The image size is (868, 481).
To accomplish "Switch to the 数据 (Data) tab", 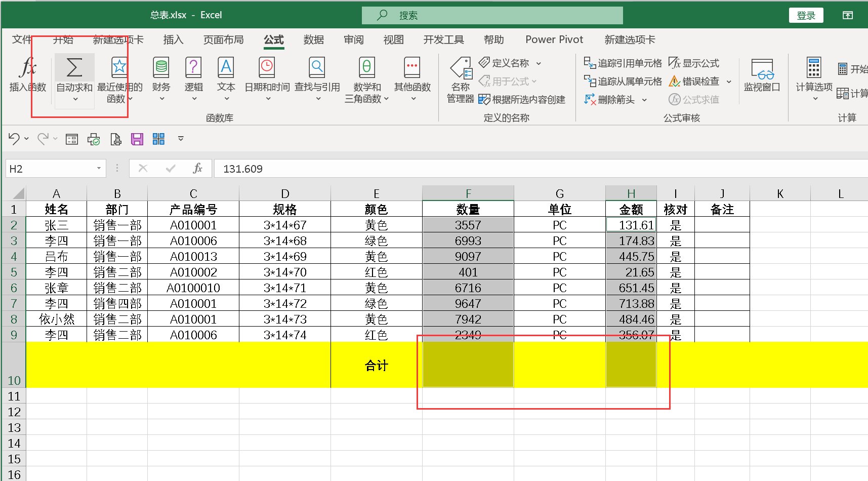I will coord(313,39).
